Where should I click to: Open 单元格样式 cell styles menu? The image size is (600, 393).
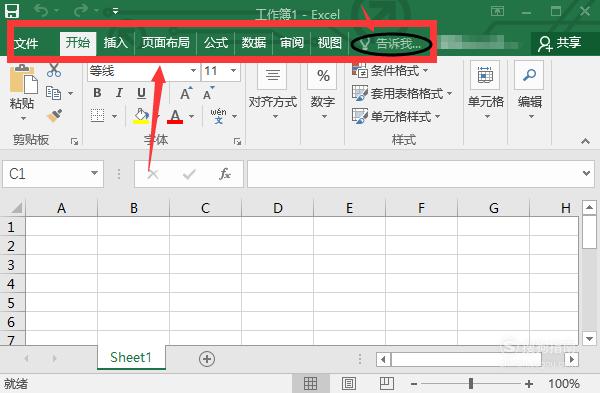click(x=396, y=116)
